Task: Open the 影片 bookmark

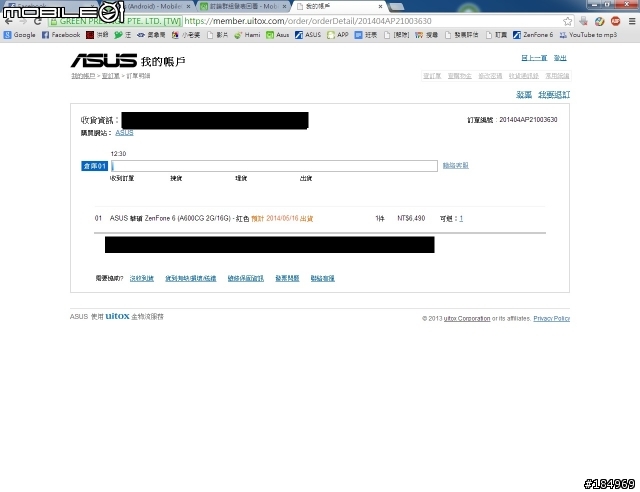Action: (218, 35)
